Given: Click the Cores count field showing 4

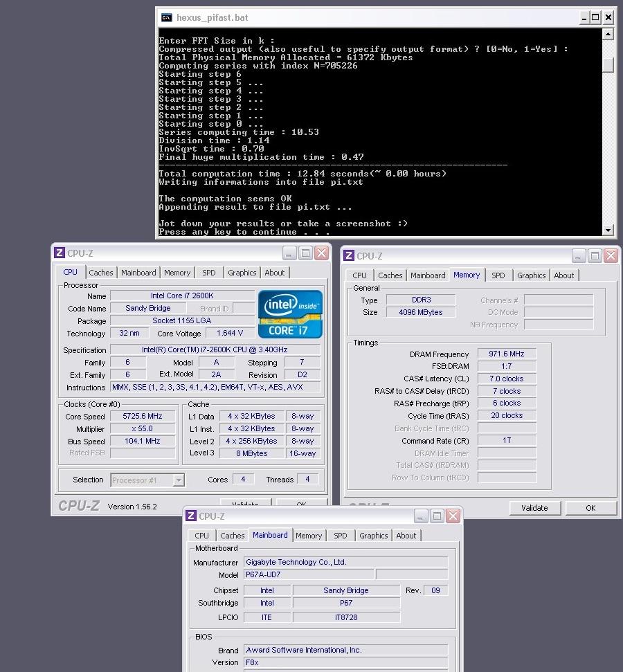Looking at the screenshot, I should (x=243, y=479).
